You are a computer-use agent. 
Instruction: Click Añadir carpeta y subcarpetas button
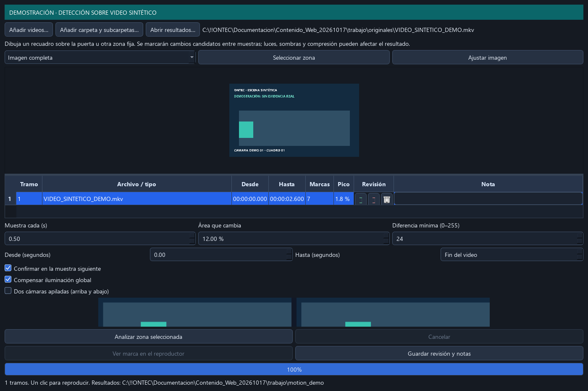click(x=99, y=30)
